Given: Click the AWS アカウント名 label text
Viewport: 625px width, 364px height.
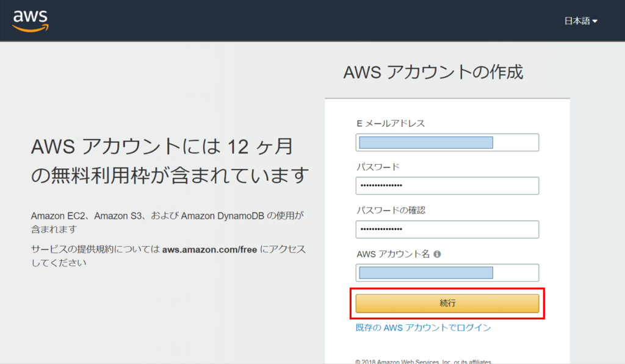Looking at the screenshot, I should 393,254.
